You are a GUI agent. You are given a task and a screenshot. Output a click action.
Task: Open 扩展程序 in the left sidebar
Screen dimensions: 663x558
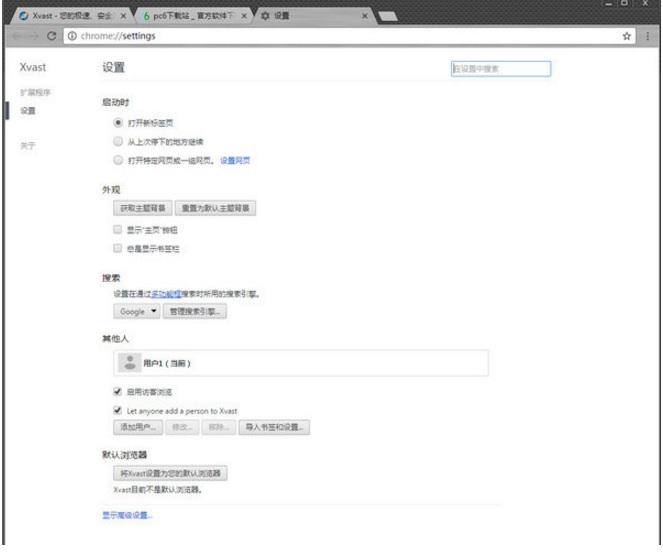(35, 92)
